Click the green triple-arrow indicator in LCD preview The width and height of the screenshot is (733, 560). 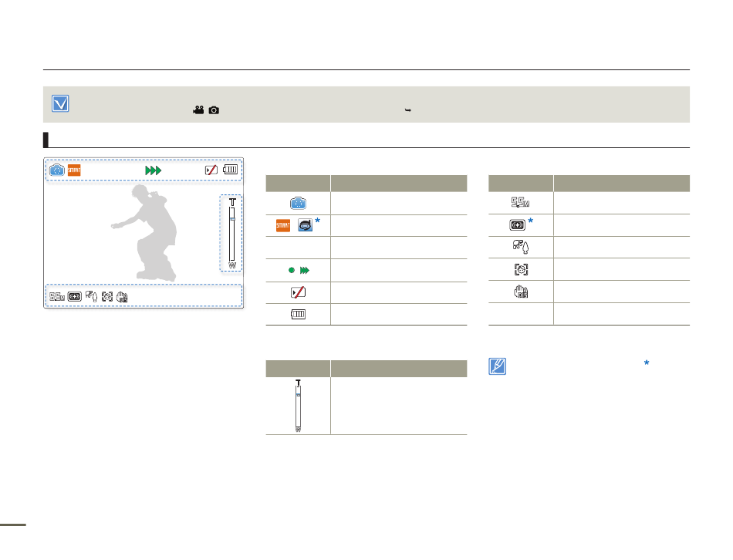point(153,170)
